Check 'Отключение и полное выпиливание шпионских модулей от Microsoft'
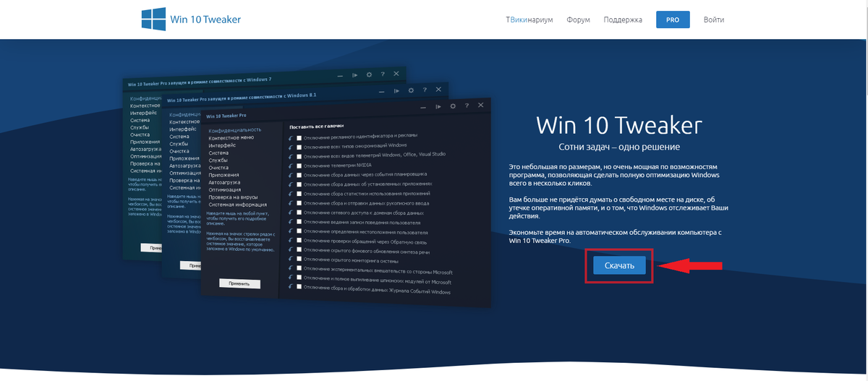Image resolution: width=868 pixels, height=381 pixels. coord(299,278)
